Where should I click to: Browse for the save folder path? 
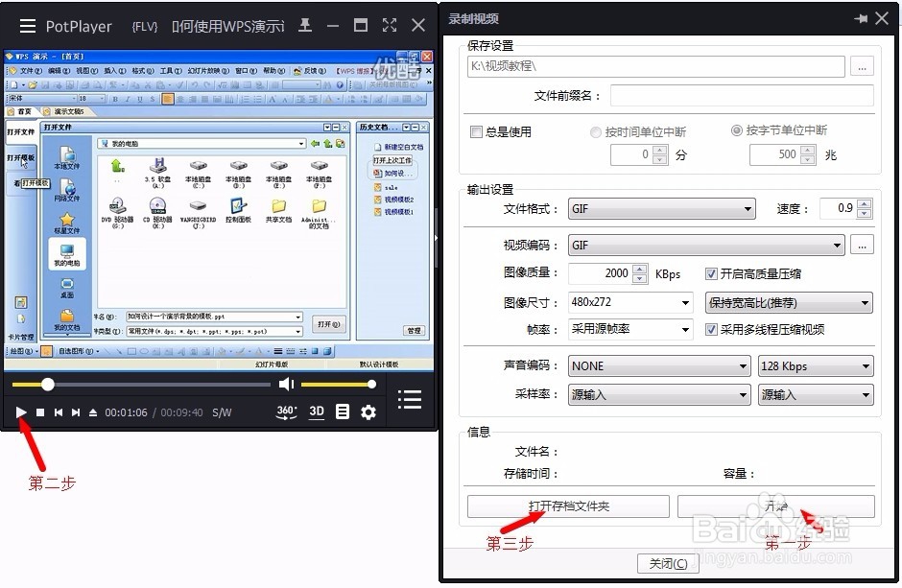point(862,67)
